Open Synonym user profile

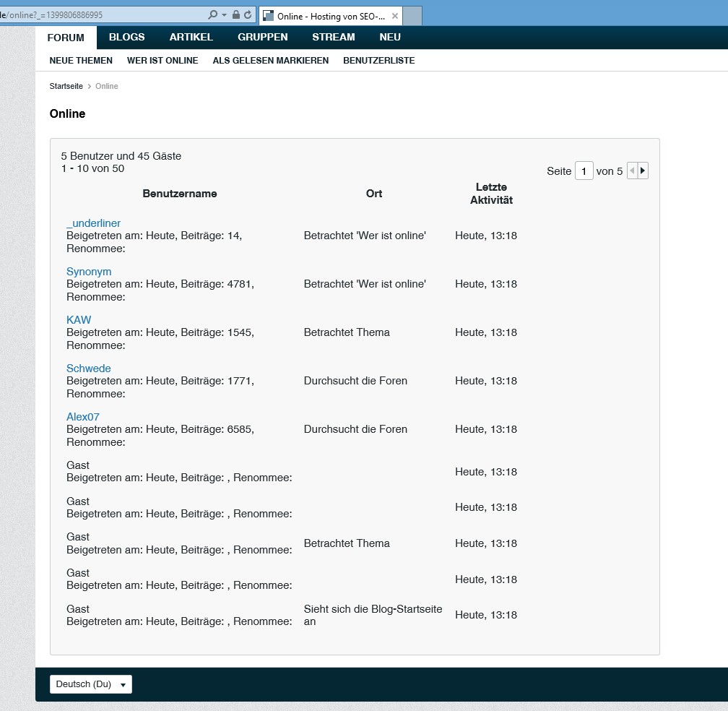[x=89, y=271]
